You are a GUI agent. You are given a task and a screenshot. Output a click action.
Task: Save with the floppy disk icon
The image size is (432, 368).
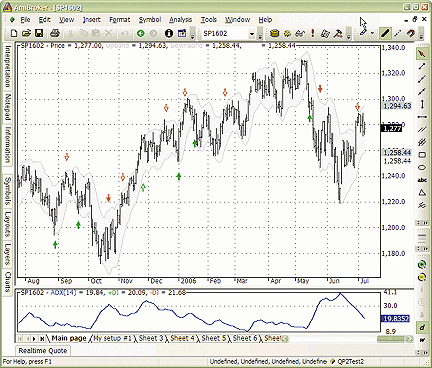click(x=39, y=33)
